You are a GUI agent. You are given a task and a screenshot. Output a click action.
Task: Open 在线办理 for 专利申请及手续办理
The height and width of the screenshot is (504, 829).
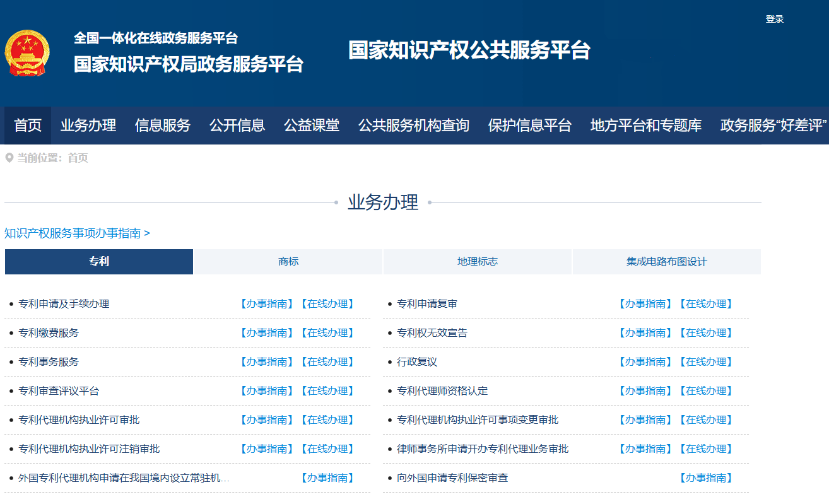coord(327,304)
